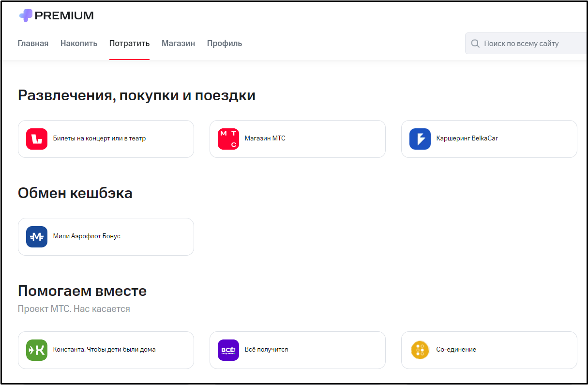Viewport: 588px width, 385px height.
Task: Click the search magnifier icon
Action: point(475,44)
